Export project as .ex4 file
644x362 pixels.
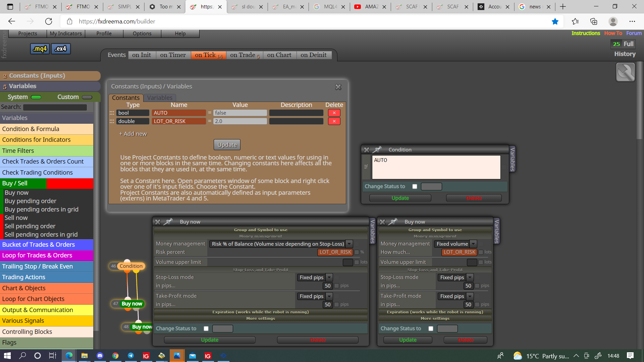(x=61, y=49)
